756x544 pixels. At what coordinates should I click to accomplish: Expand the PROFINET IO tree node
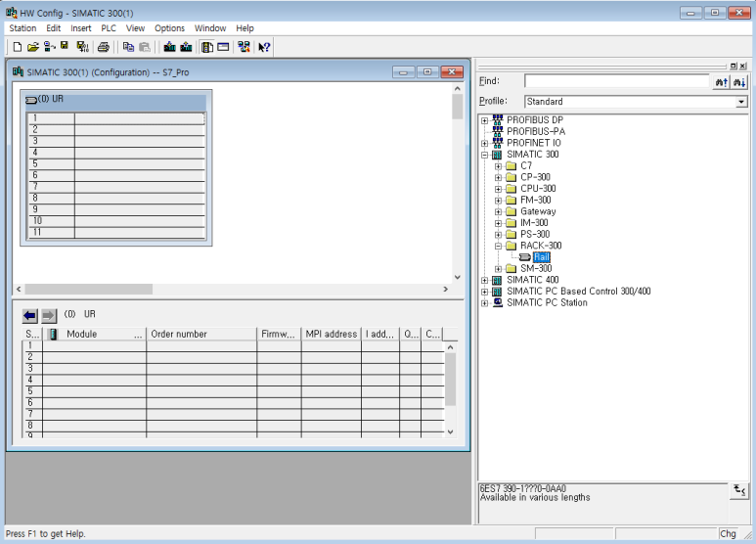[484, 143]
